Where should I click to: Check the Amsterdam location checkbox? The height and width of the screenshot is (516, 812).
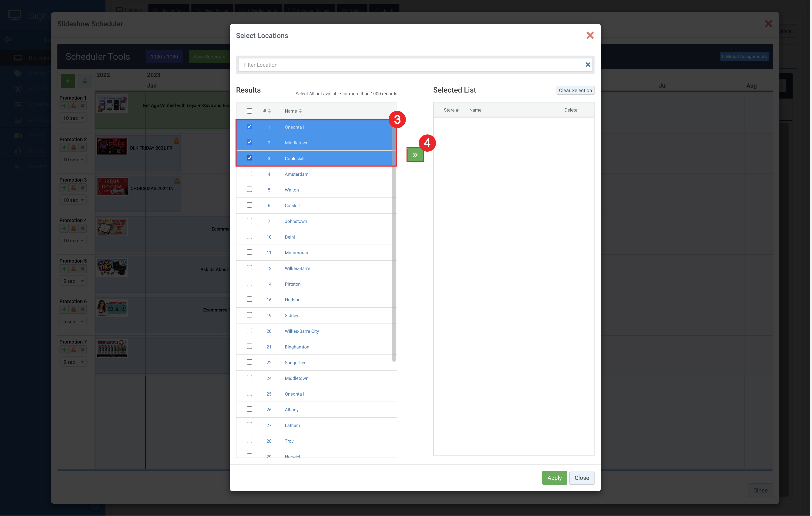point(249,174)
